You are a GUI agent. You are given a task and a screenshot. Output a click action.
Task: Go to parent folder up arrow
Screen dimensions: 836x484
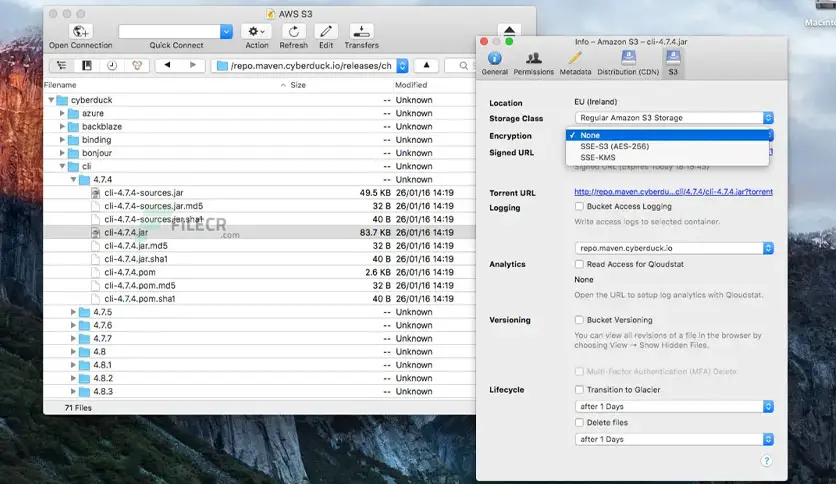(x=426, y=66)
